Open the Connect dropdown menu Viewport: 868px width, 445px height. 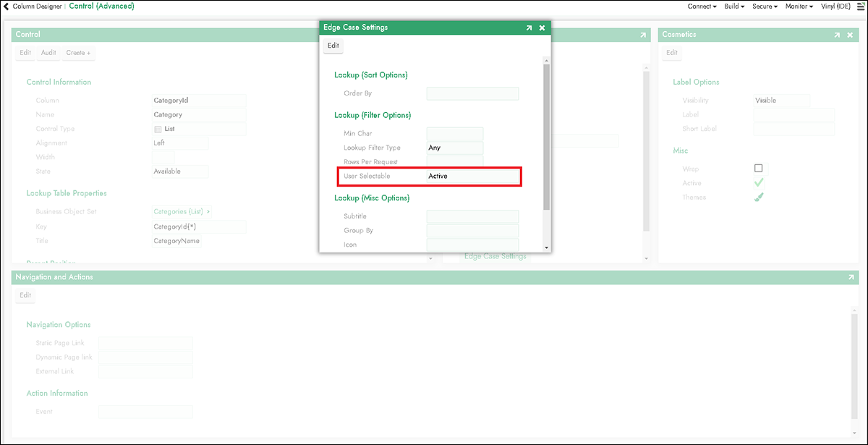[x=702, y=7]
